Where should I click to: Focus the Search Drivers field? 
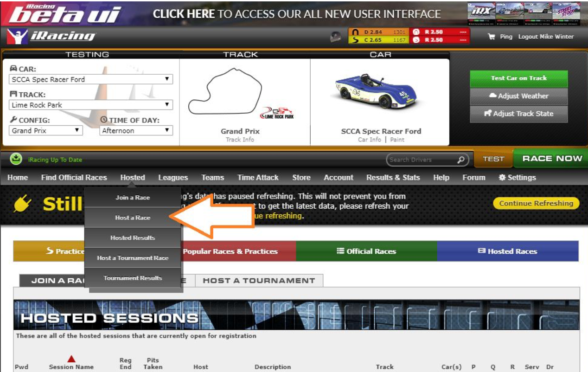(422, 160)
